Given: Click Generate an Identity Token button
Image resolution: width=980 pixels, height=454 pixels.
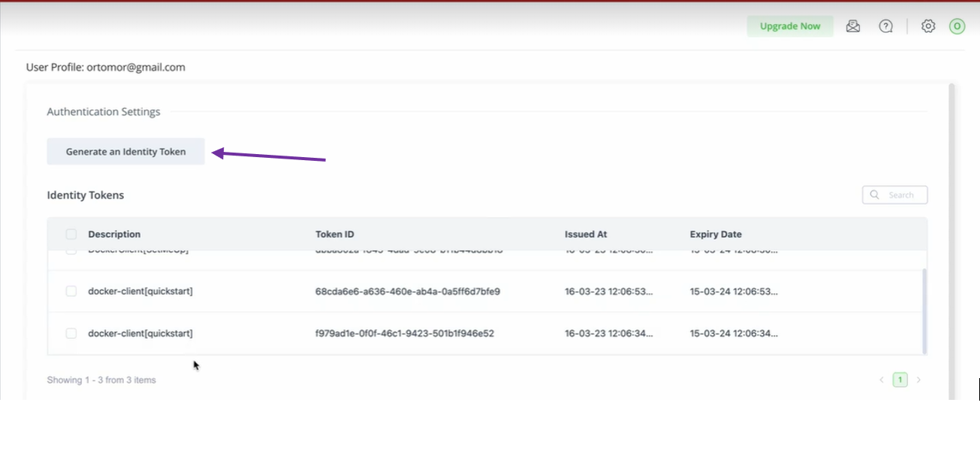Looking at the screenshot, I should (x=125, y=152).
